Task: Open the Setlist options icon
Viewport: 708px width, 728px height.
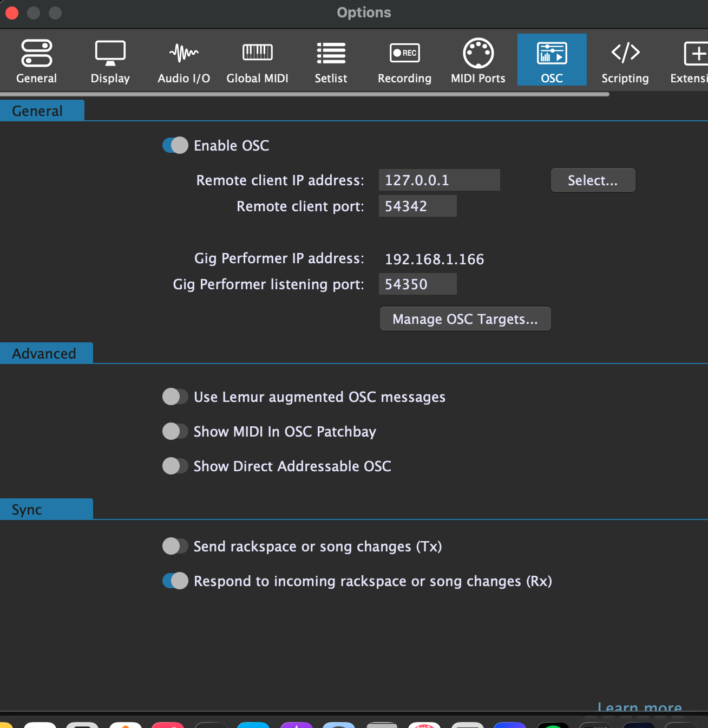Action: click(x=331, y=53)
